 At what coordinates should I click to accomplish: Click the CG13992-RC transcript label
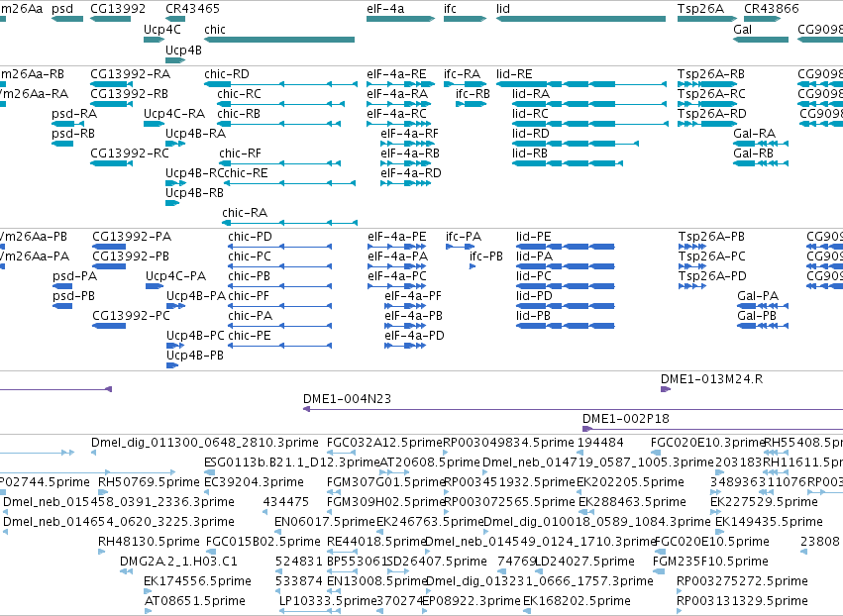tap(130, 154)
